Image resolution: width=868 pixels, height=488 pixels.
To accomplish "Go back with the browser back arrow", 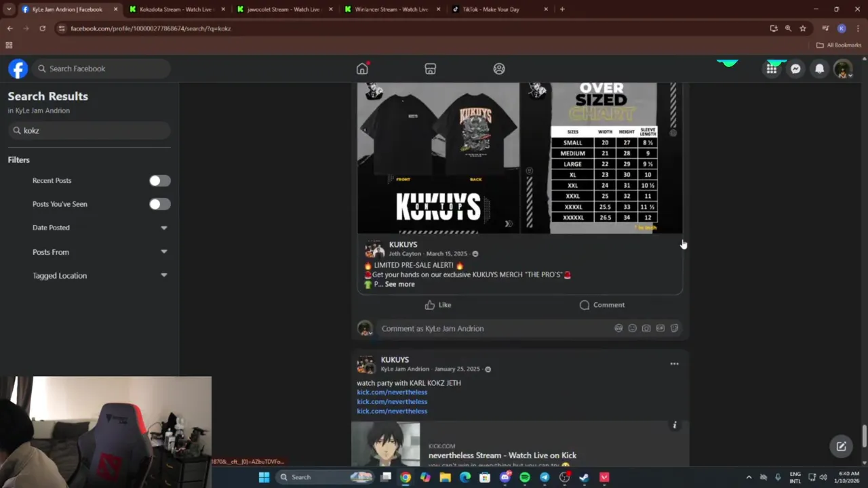I will [x=9, y=28].
